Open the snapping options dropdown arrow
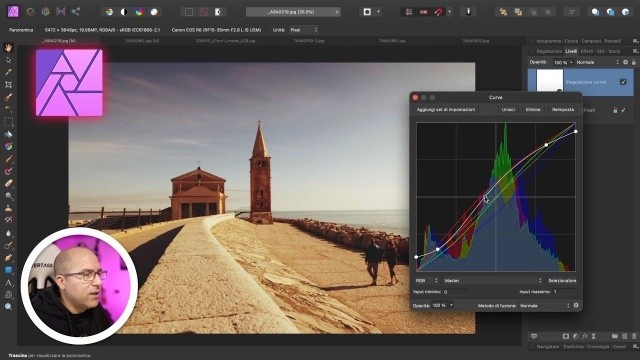This screenshot has height=360, width=640. tap(449, 12)
